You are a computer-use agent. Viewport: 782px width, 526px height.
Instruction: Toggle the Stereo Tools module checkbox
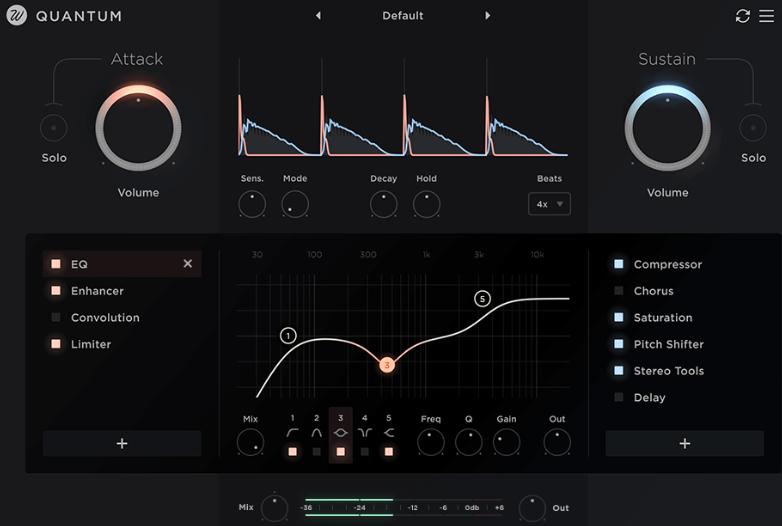click(x=618, y=370)
